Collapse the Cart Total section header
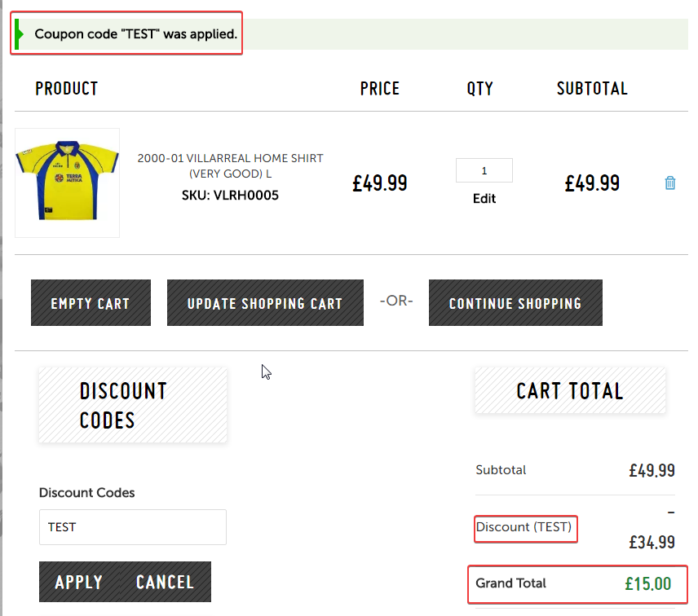The height and width of the screenshot is (616, 698). [570, 391]
